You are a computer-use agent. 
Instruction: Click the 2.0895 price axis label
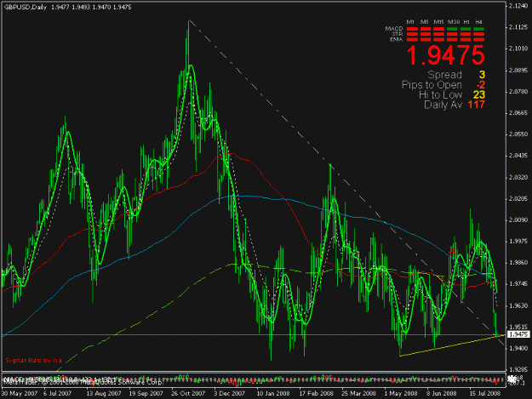click(x=518, y=70)
